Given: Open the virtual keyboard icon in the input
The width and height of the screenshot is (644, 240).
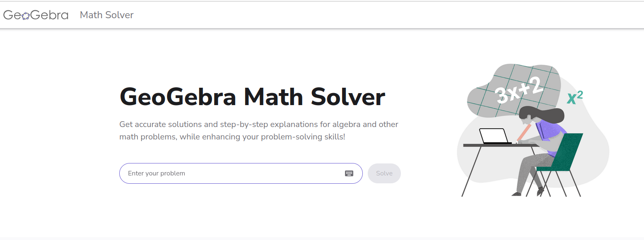Looking at the screenshot, I should 349,173.
